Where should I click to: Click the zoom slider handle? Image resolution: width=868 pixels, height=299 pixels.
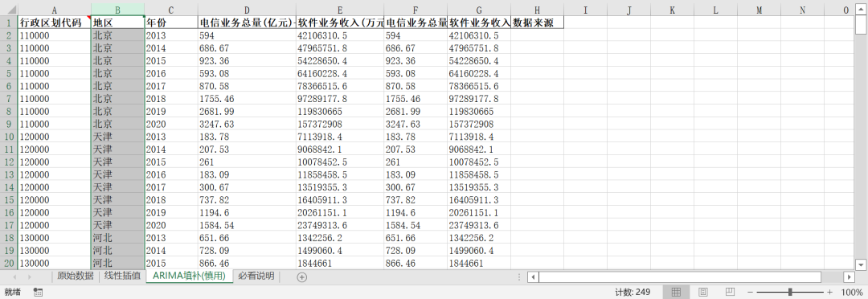(790, 292)
